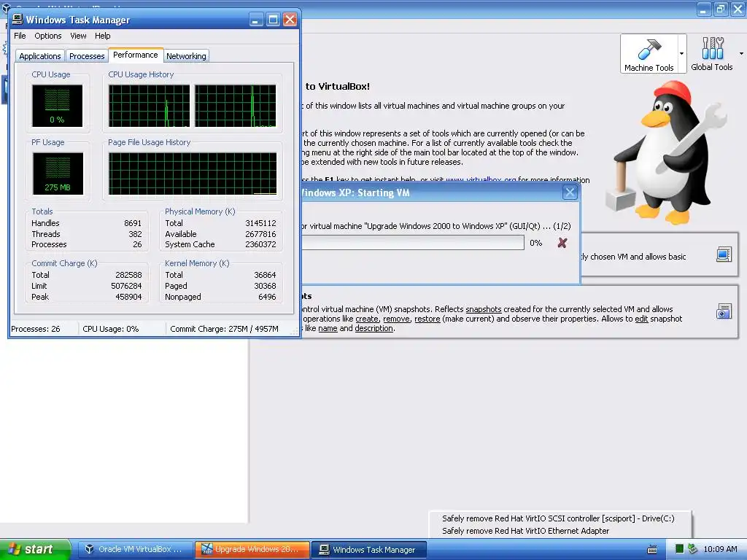The image size is (747, 560).
Task: Click Commit Charge Peak 458904
Action: point(128,297)
